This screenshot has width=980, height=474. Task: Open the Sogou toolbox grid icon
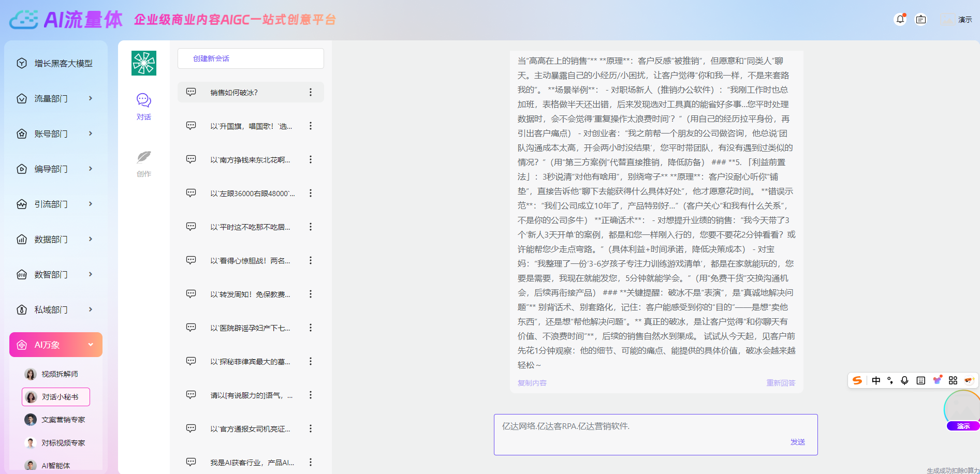[953, 381]
